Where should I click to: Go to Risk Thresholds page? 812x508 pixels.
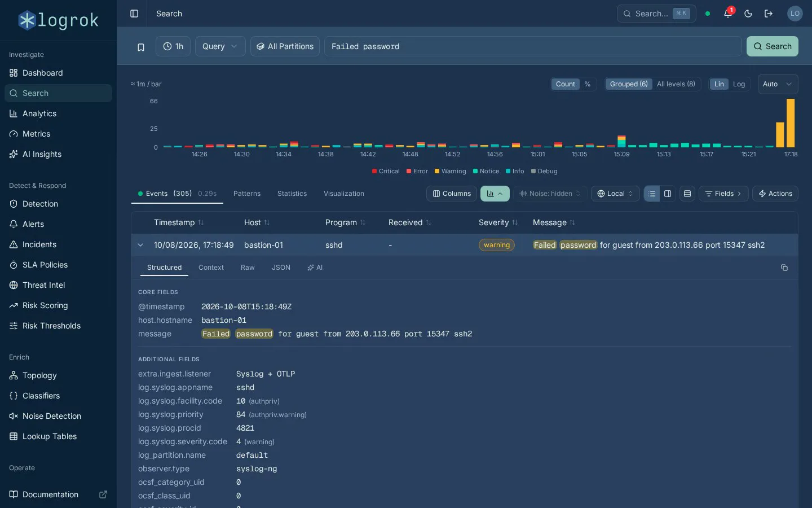coord(58,326)
